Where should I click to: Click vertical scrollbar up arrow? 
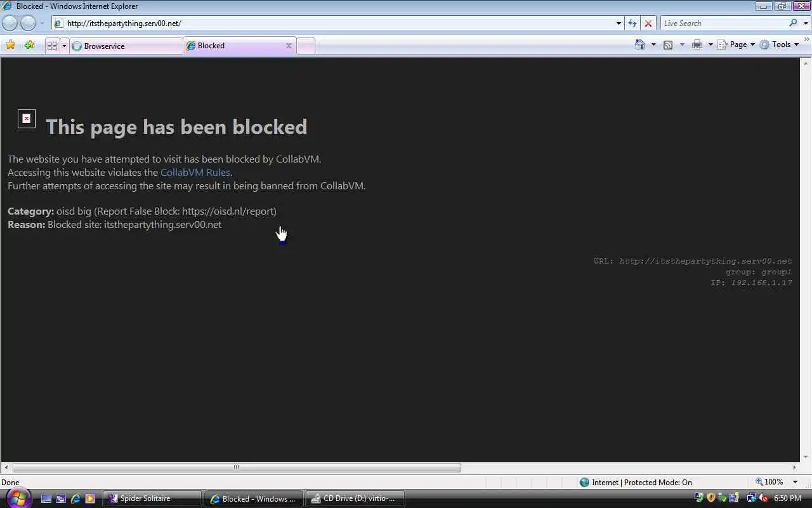[x=806, y=63]
